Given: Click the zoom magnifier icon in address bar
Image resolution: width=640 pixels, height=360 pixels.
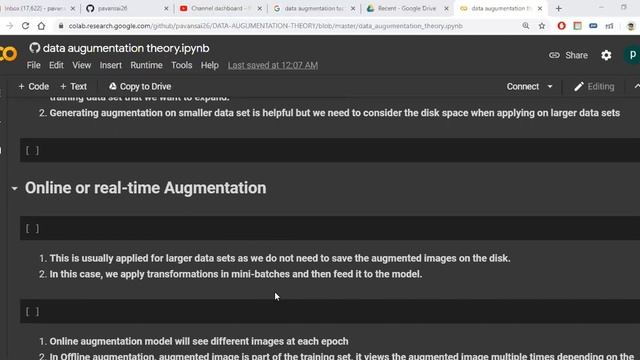Looking at the screenshot, I should pos(526,26).
